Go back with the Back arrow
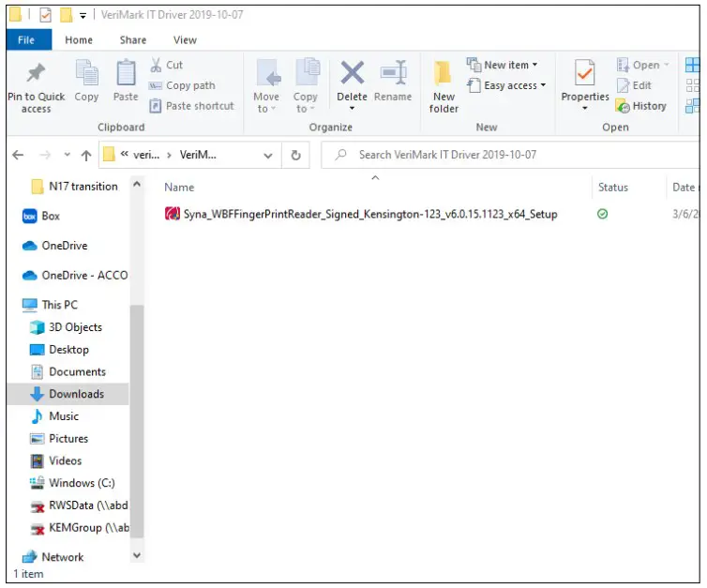Viewport: 707px width, 588px height. [18, 155]
